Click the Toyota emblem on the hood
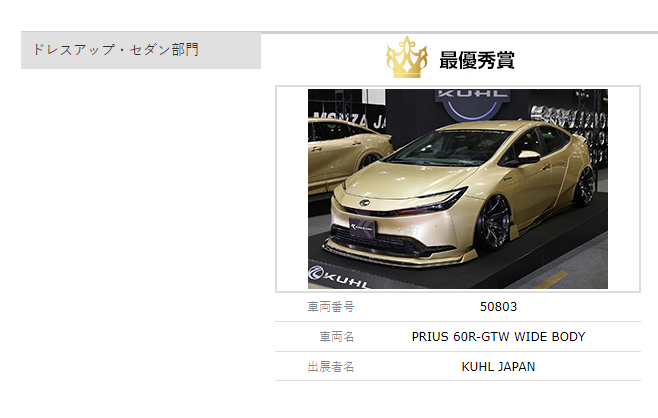 [x=365, y=203]
